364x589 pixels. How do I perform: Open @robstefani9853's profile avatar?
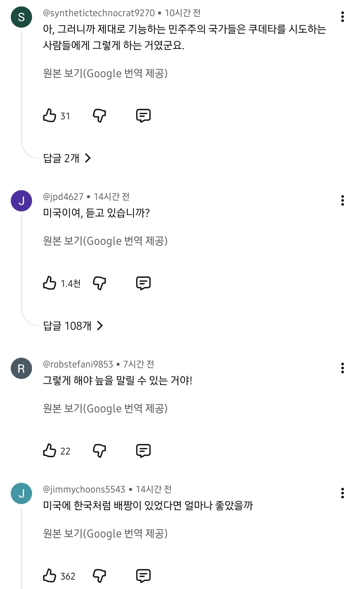click(x=21, y=368)
